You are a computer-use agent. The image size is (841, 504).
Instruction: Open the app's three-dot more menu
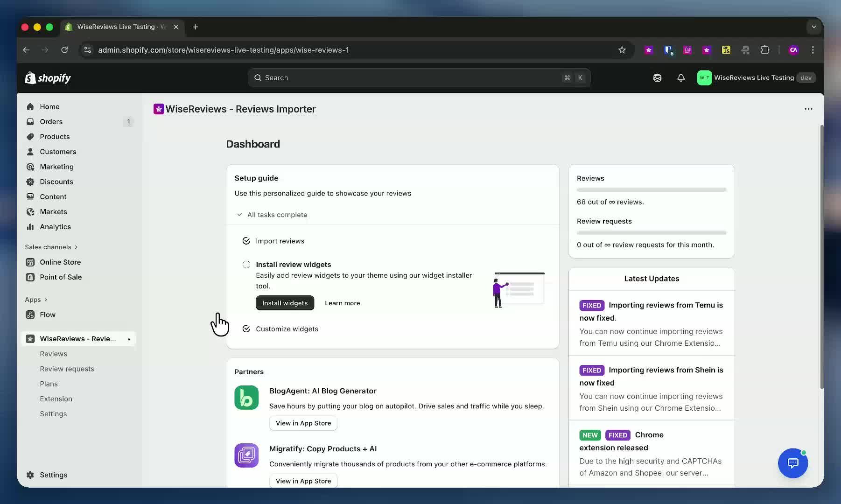[808, 109]
